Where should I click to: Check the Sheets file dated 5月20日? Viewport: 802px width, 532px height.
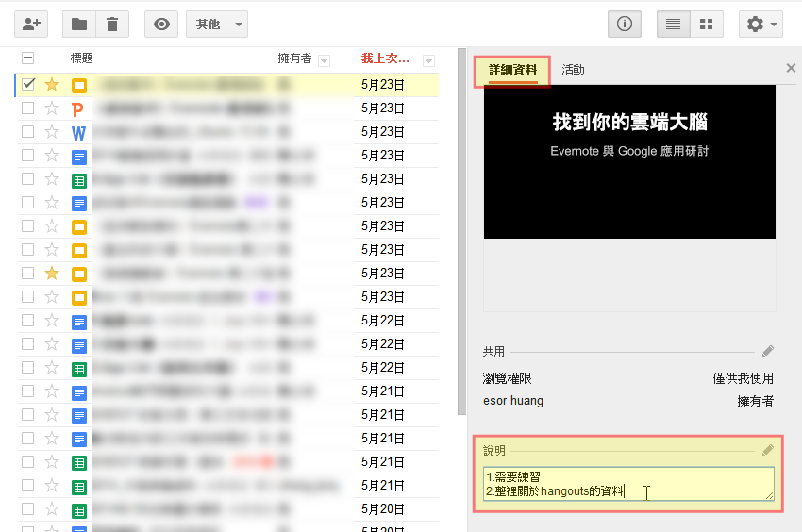(28, 509)
